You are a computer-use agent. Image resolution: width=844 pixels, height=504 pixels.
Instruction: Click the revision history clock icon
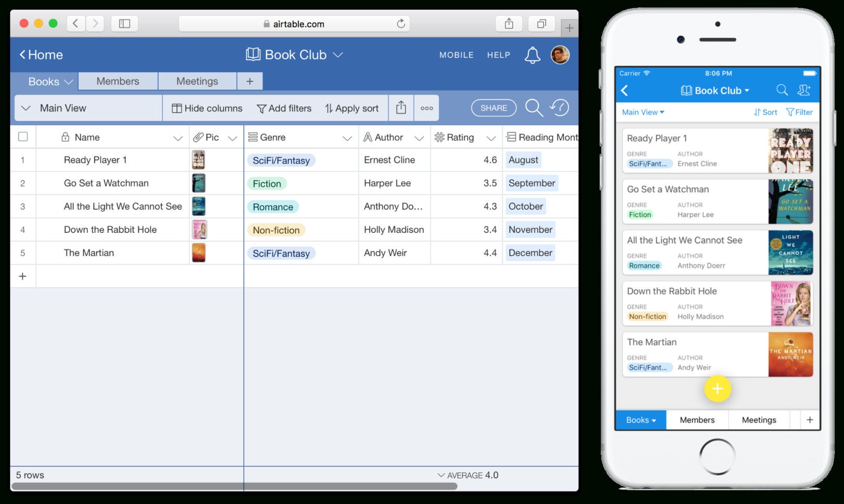[560, 108]
